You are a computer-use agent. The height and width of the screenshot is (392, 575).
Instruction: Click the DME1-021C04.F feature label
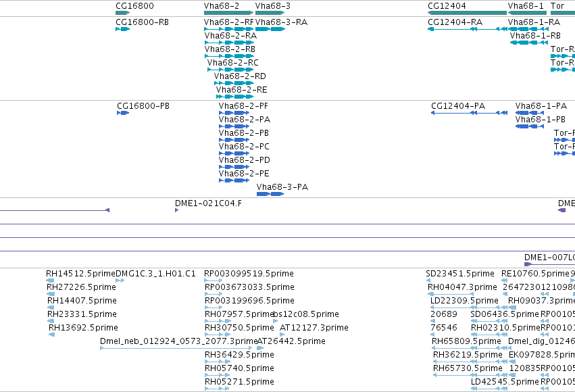208,203
